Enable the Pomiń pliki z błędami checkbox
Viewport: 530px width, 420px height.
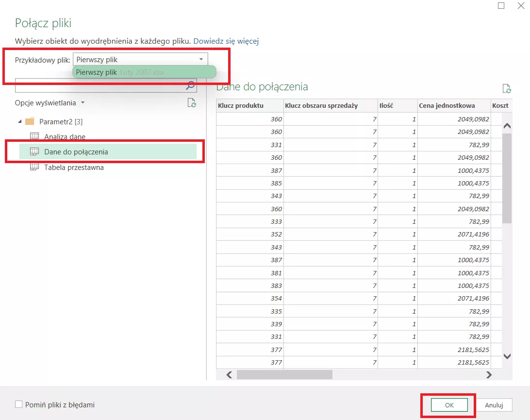pyautogui.click(x=19, y=404)
